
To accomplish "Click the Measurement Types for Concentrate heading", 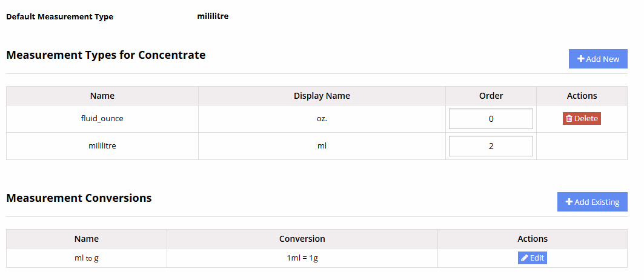I will (105, 55).
